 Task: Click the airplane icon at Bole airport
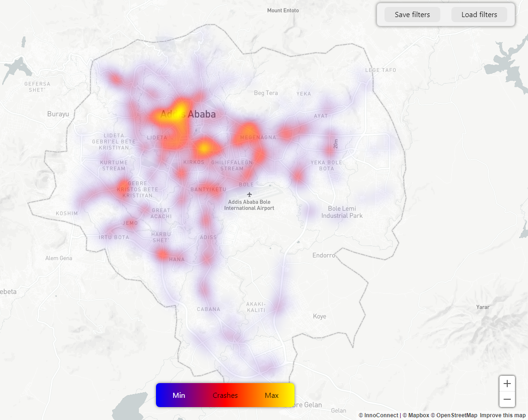[250, 194]
